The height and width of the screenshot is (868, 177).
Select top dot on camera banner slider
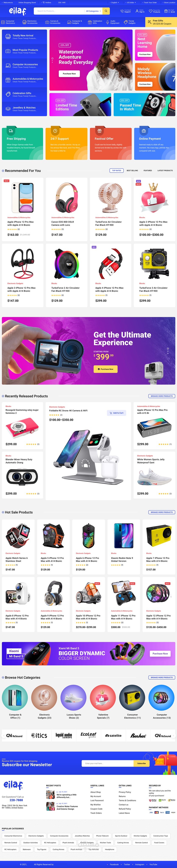coord(168,348)
